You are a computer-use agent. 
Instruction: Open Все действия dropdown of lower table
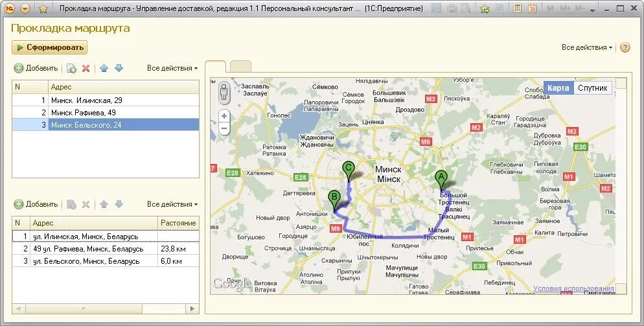pyautogui.click(x=172, y=204)
